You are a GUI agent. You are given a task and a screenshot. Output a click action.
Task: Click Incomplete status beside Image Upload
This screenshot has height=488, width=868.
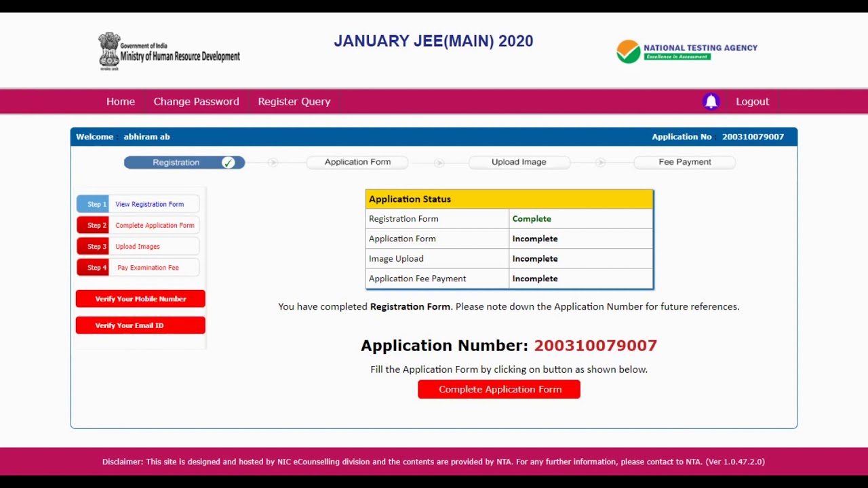tap(535, 259)
